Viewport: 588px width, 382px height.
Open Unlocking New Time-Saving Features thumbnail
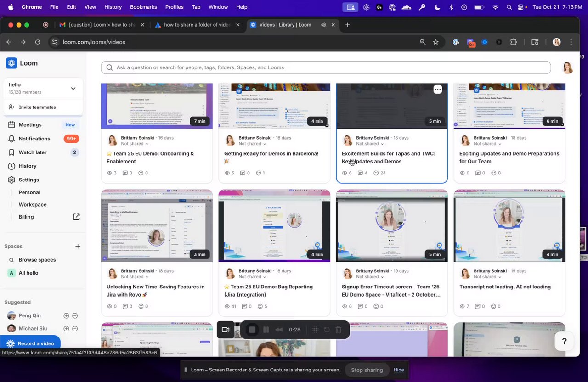pyautogui.click(x=157, y=226)
